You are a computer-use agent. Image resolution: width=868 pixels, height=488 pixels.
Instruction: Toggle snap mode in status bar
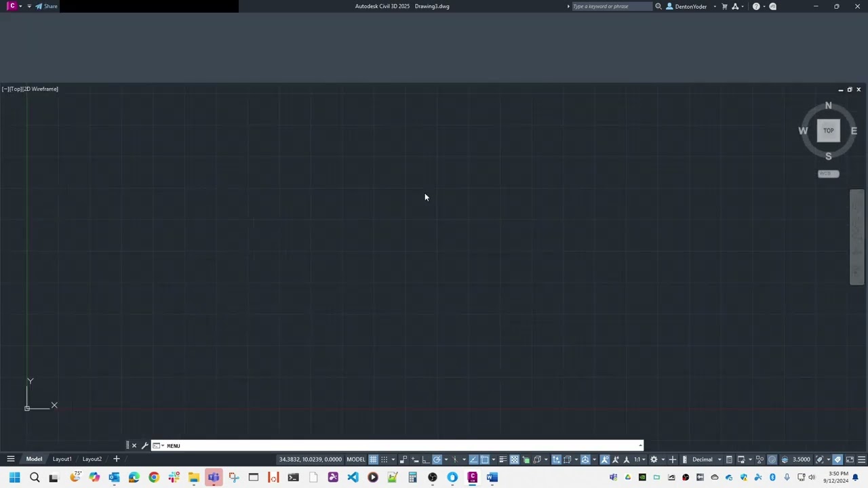click(384, 460)
